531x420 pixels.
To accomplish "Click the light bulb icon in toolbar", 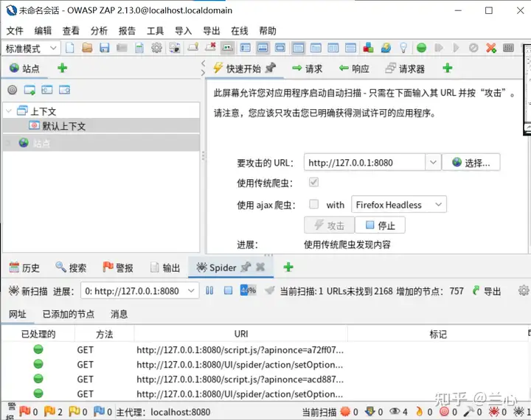I will click(403, 48).
